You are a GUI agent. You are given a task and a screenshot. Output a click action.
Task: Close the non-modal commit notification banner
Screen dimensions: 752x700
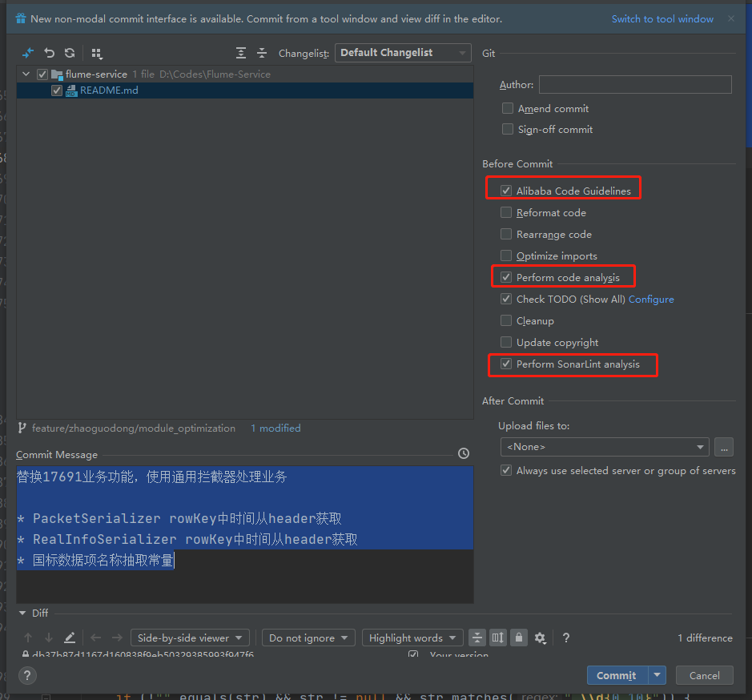tap(731, 18)
